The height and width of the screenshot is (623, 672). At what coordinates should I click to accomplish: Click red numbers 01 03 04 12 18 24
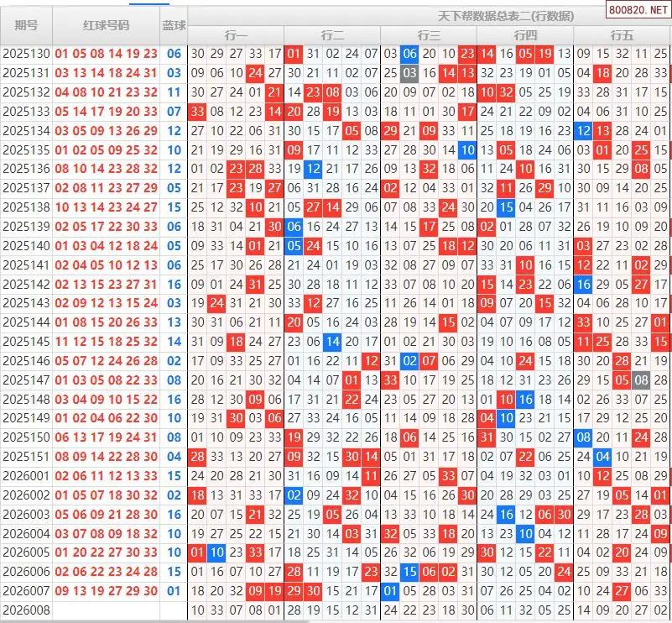106,246
